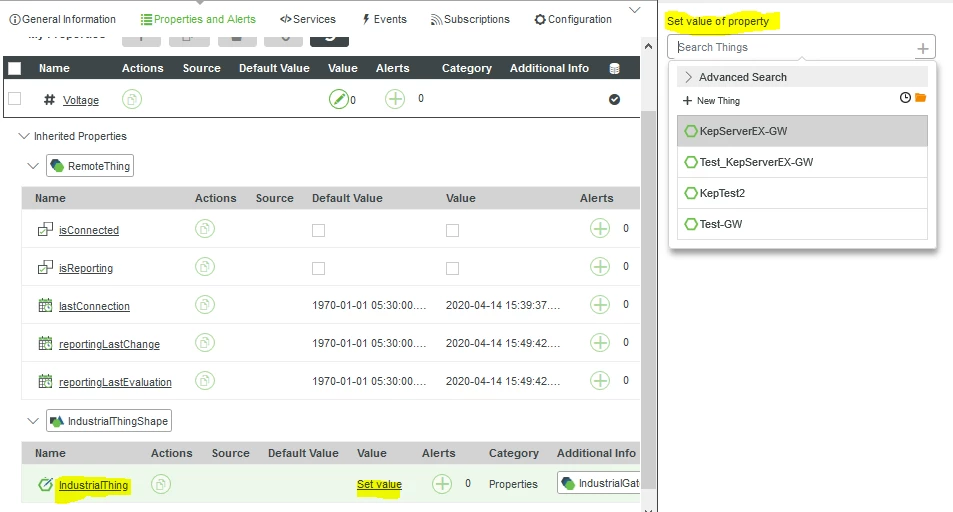Add alert for Voltage property
The height and width of the screenshot is (512, 953).
click(395, 99)
